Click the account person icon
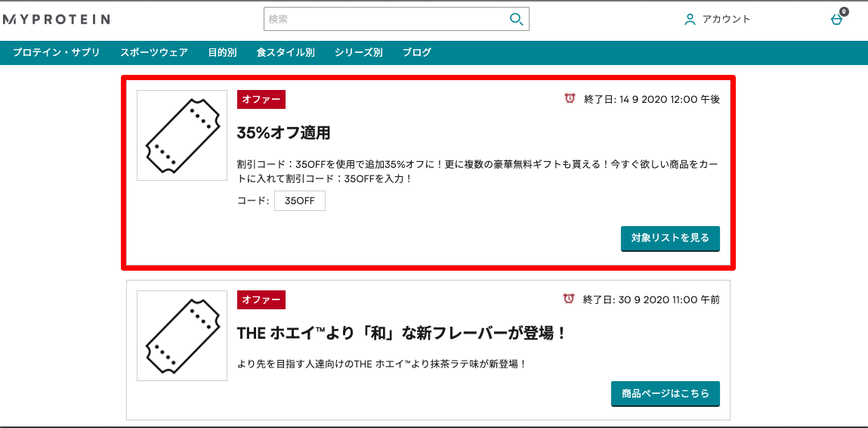The height and width of the screenshot is (428, 868). 690,20
